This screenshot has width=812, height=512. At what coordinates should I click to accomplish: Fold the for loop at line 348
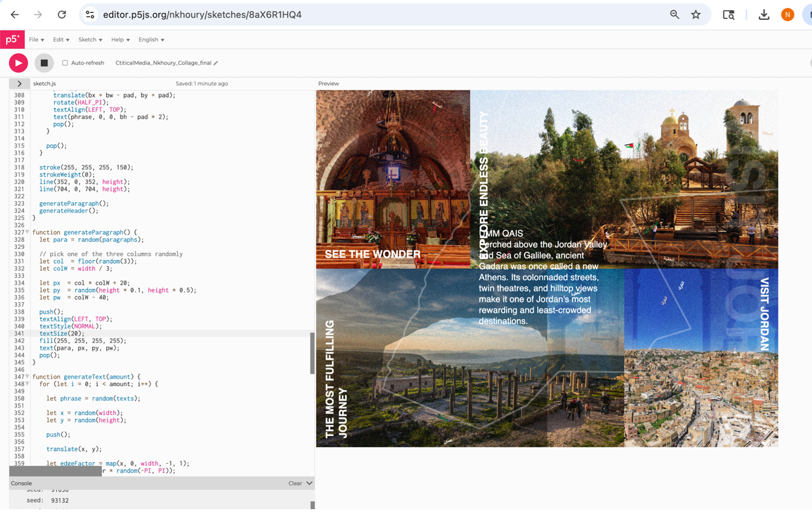(x=27, y=384)
